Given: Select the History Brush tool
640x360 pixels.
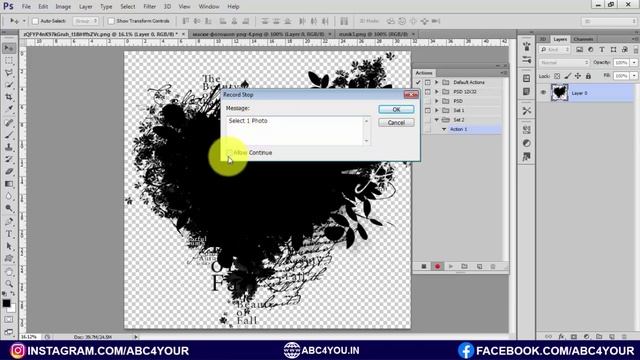Looking at the screenshot, I should tap(9, 159).
